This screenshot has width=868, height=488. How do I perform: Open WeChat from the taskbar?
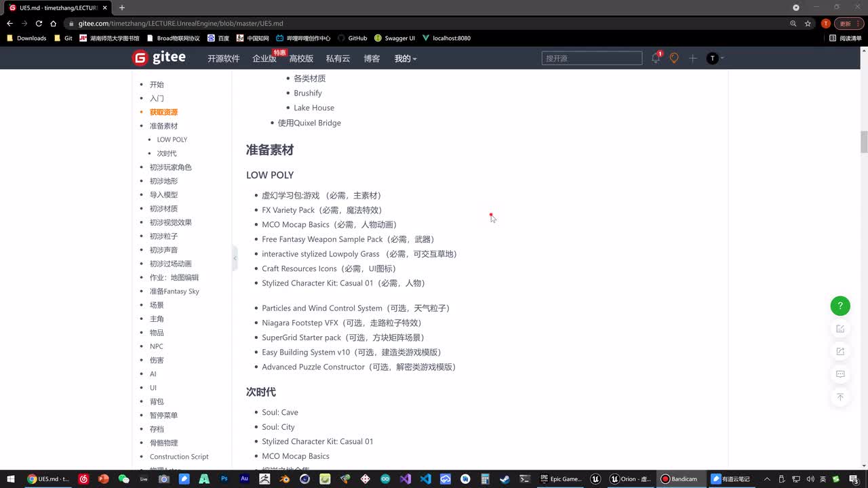click(x=123, y=479)
